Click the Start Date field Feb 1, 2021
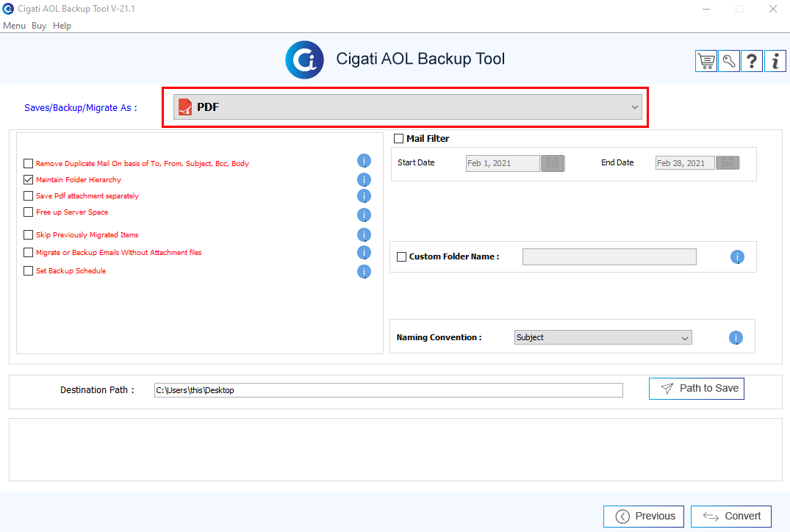Image resolution: width=790 pixels, height=532 pixels. (x=503, y=163)
